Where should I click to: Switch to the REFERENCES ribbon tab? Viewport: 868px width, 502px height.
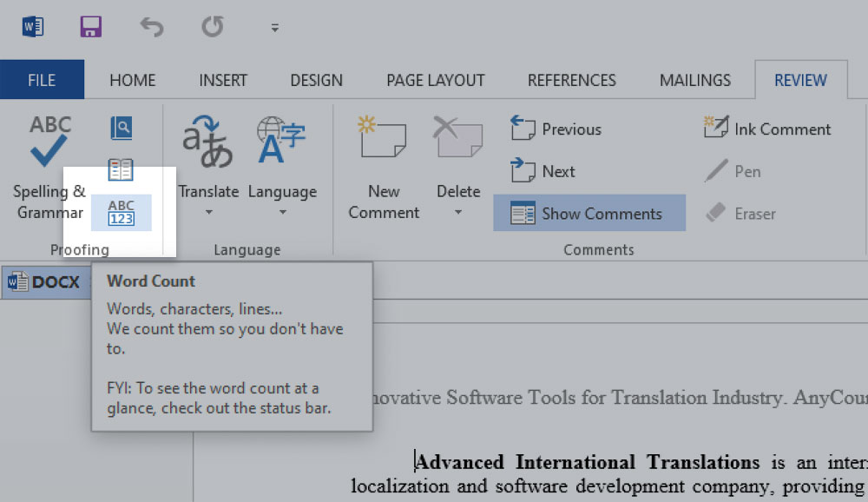click(571, 79)
